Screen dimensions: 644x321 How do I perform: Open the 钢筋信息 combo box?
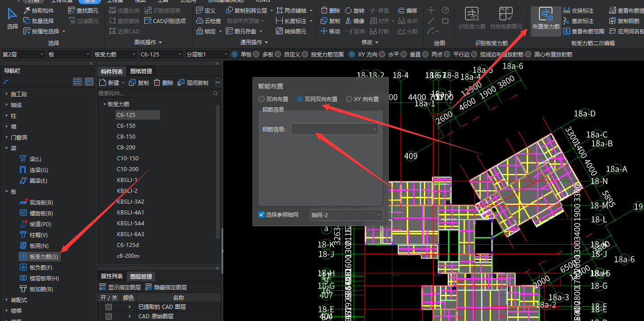[x=335, y=130]
